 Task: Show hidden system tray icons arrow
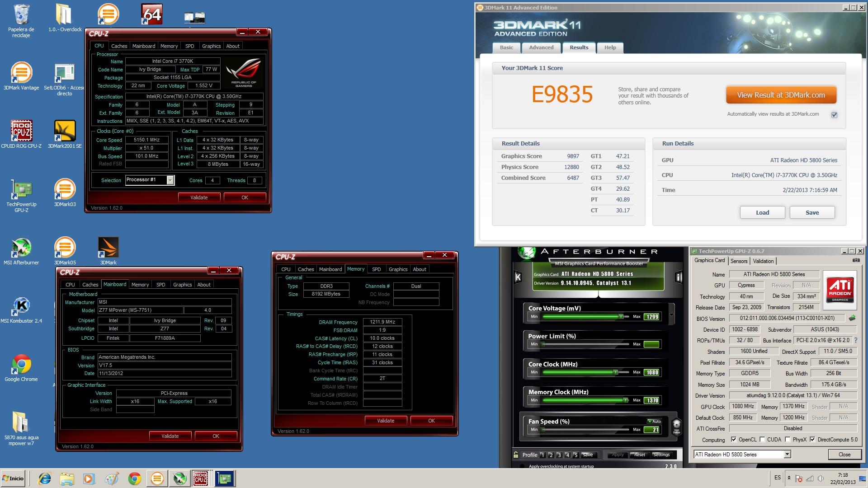(789, 478)
